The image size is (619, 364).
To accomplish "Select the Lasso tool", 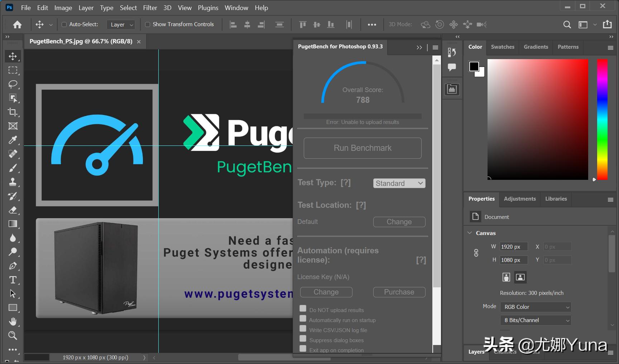I will (13, 84).
